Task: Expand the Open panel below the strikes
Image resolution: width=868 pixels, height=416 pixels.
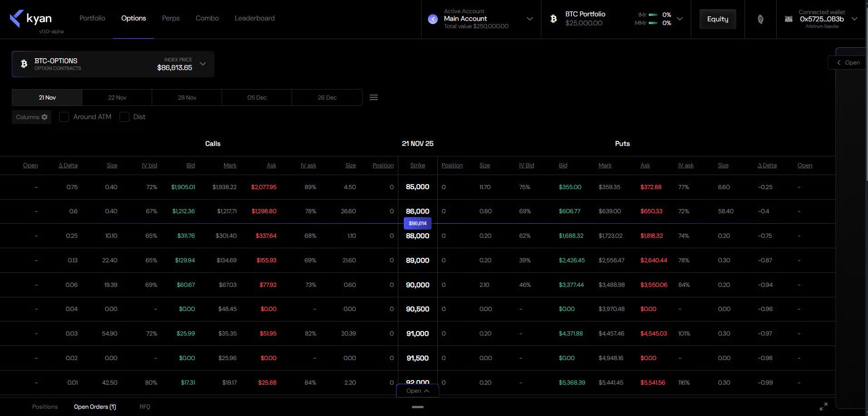Action: point(417,391)
